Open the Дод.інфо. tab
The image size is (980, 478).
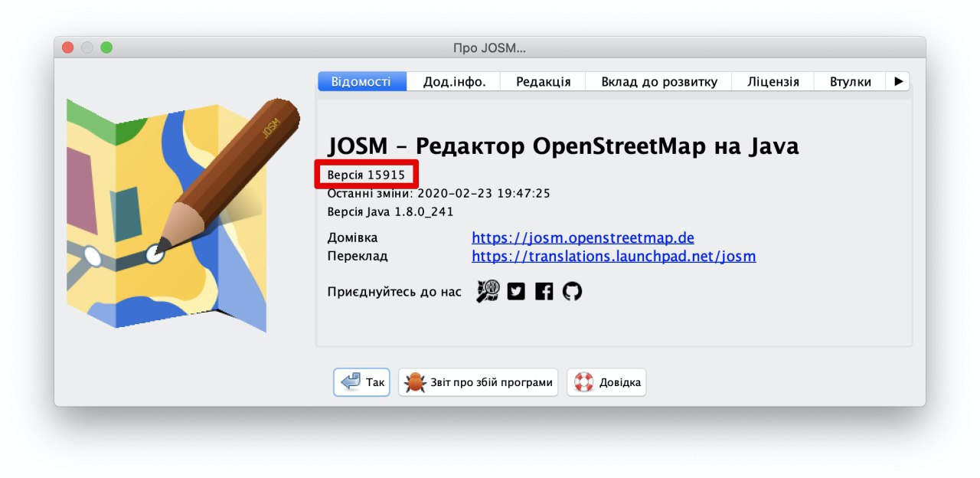(x=454, y=82)
